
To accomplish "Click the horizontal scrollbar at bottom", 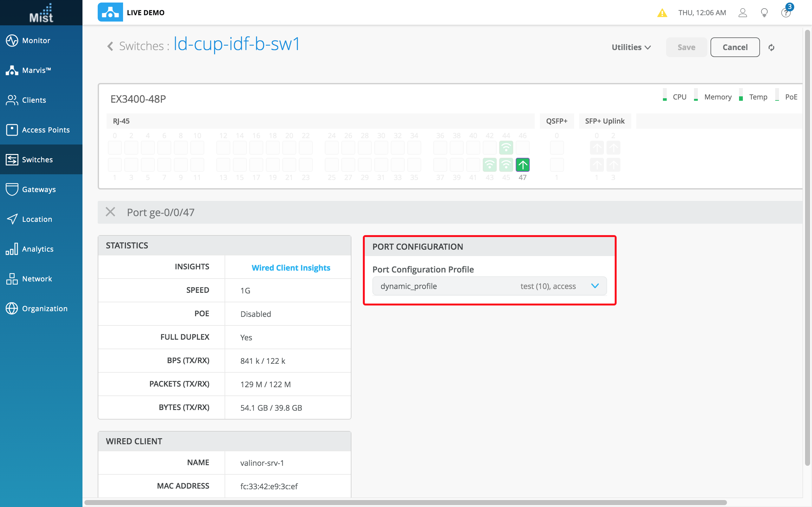I will coord(405,502).
